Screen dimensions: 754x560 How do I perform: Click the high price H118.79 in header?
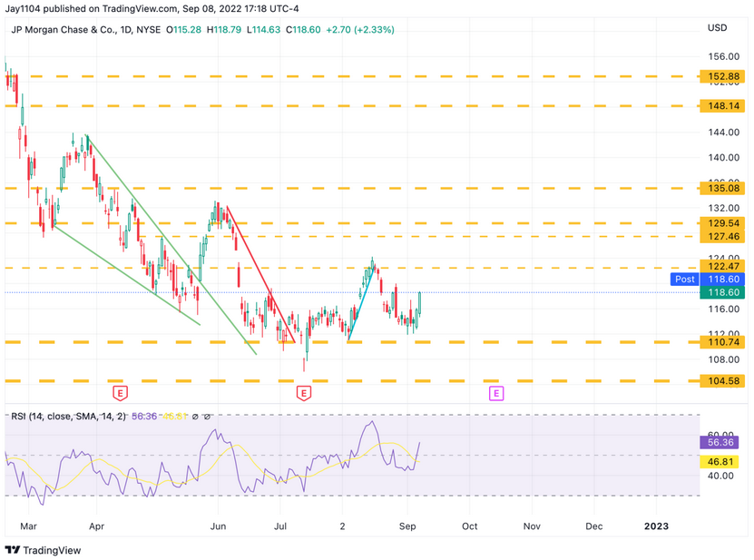[224, 30]
